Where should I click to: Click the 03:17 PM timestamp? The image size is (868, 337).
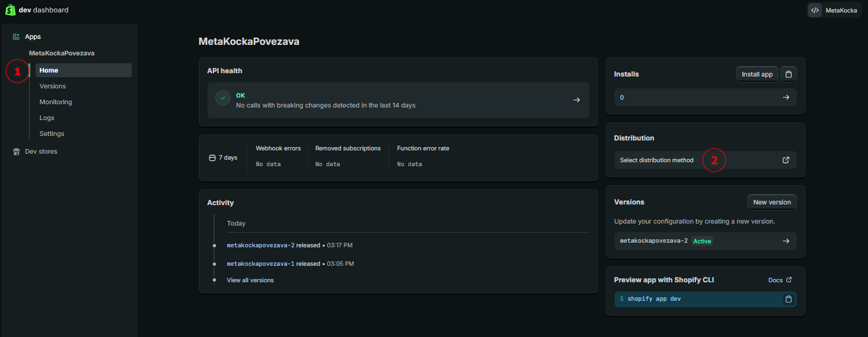point(340,245)
